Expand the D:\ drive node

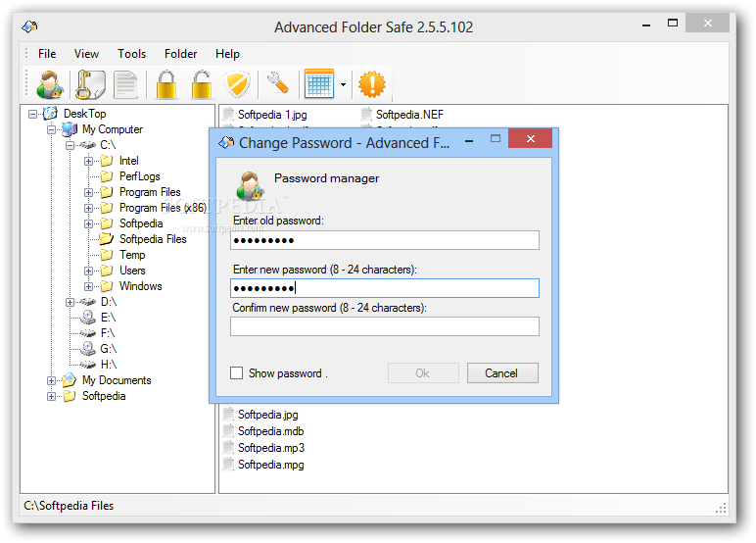pos(70,302)
